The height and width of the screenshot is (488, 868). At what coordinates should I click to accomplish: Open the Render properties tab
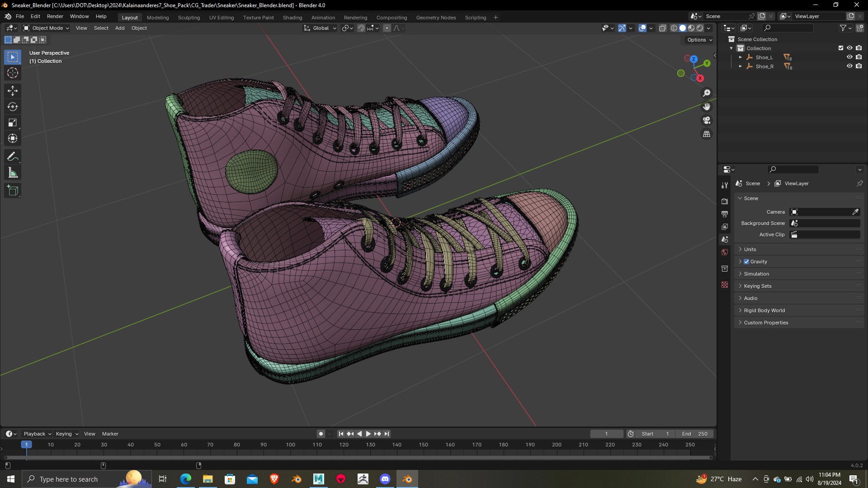[725, 201]
